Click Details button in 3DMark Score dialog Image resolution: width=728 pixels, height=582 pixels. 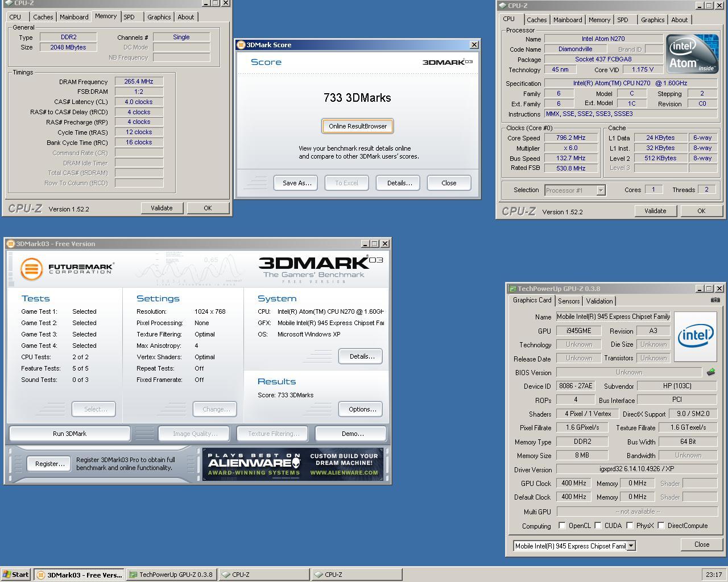click(x=399, y=183)
